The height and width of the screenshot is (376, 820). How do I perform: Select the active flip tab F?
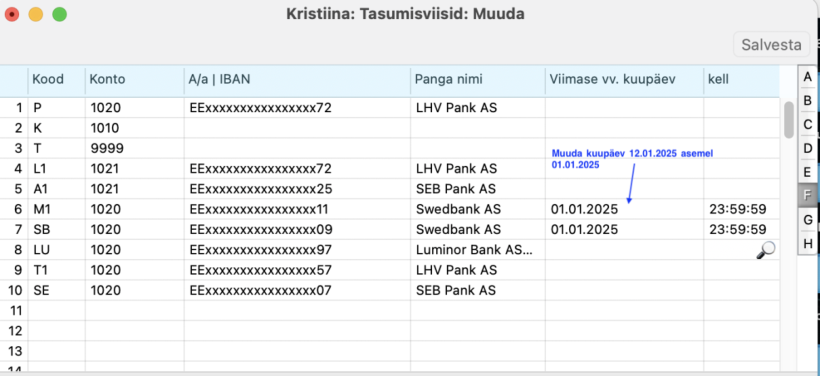[807, 196]
